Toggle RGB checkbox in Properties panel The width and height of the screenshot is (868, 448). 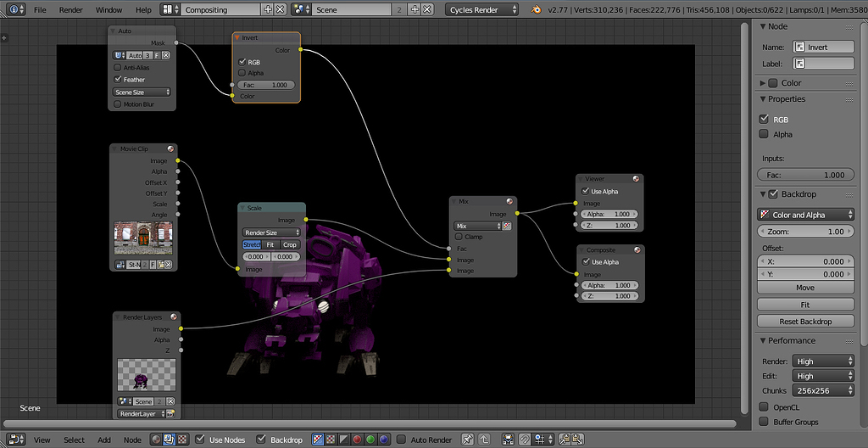pos(764,119)
